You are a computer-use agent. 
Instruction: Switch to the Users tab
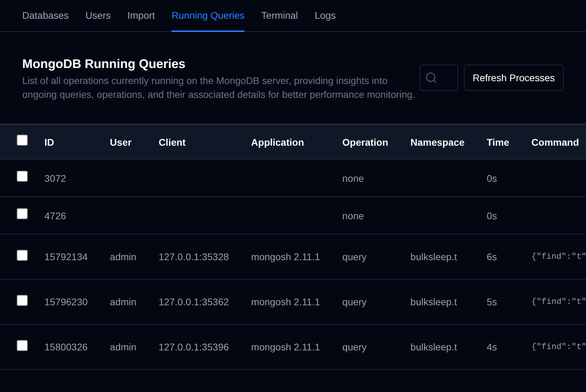point(98,16)
